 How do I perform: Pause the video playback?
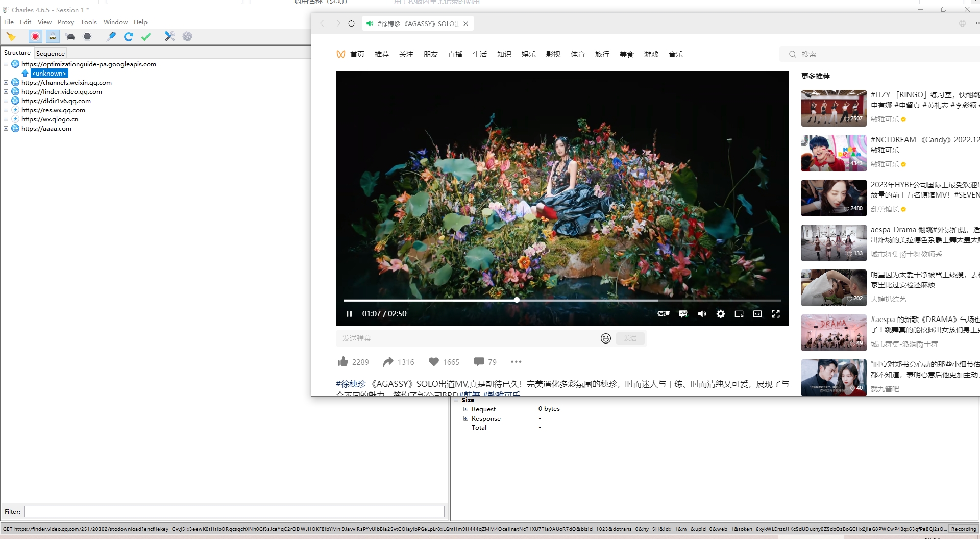pyautogui.click(x=349, y=314)
